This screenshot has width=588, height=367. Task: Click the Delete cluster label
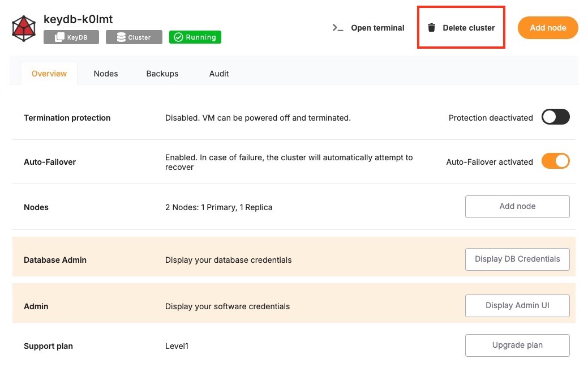(469, 28)
